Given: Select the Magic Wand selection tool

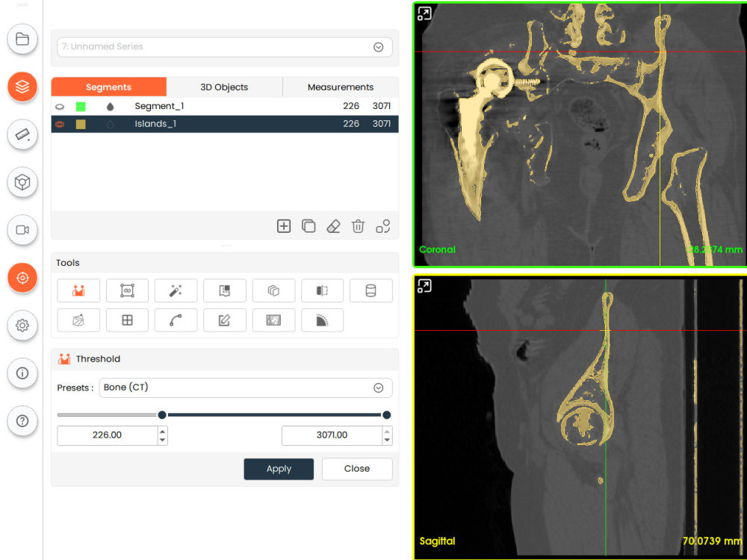Looking at the screenshot, I should pos(176,290).
